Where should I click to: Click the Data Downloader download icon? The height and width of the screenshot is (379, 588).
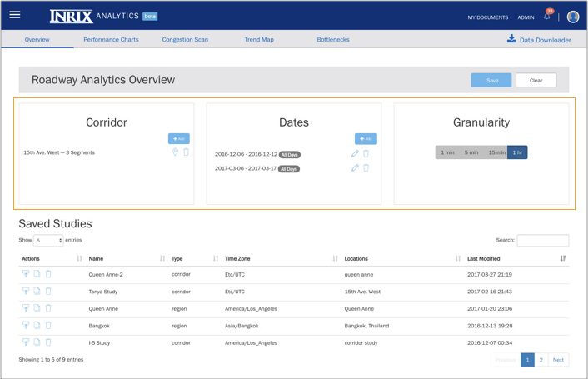[x=511, y=39]
